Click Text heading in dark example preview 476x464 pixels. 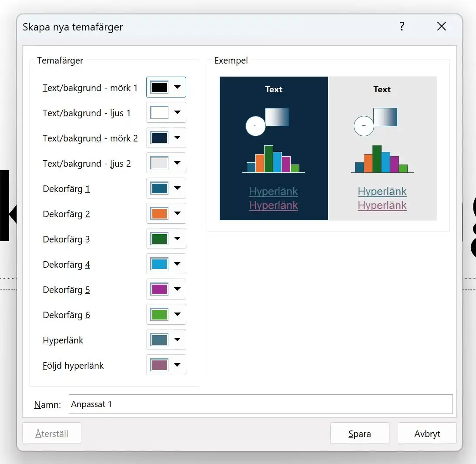[274, 89]
